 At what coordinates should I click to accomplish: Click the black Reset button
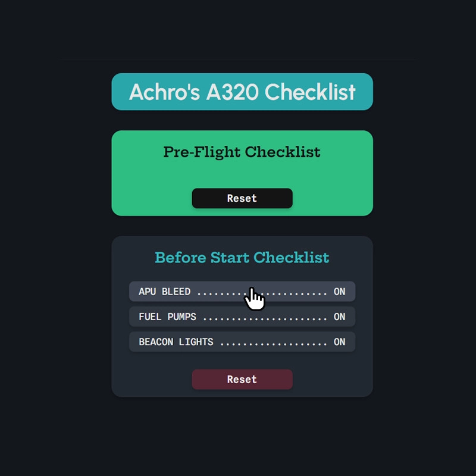tap(242, 198)
